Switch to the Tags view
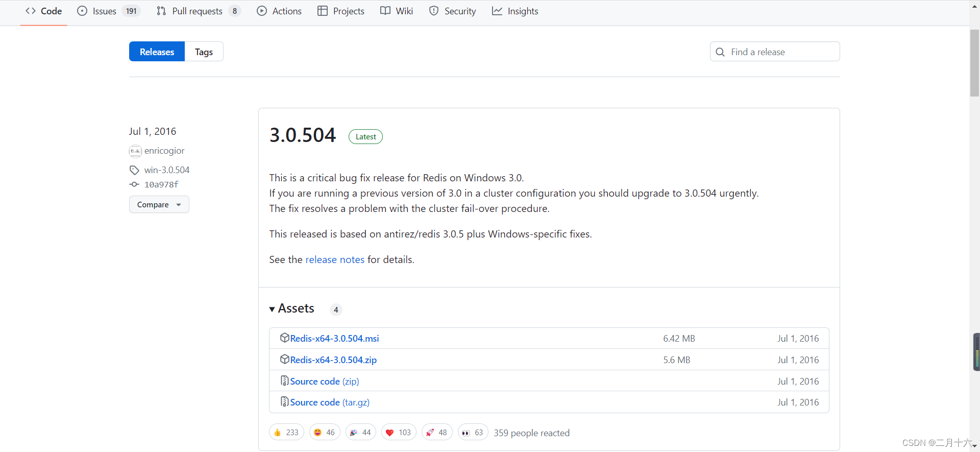The height and width of the screenshot is (452, 980). click(204, 52)
